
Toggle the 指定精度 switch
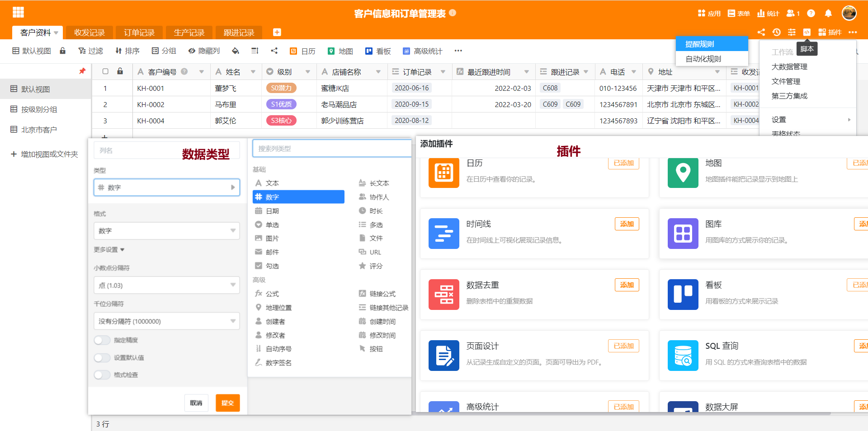pos(102,340)
